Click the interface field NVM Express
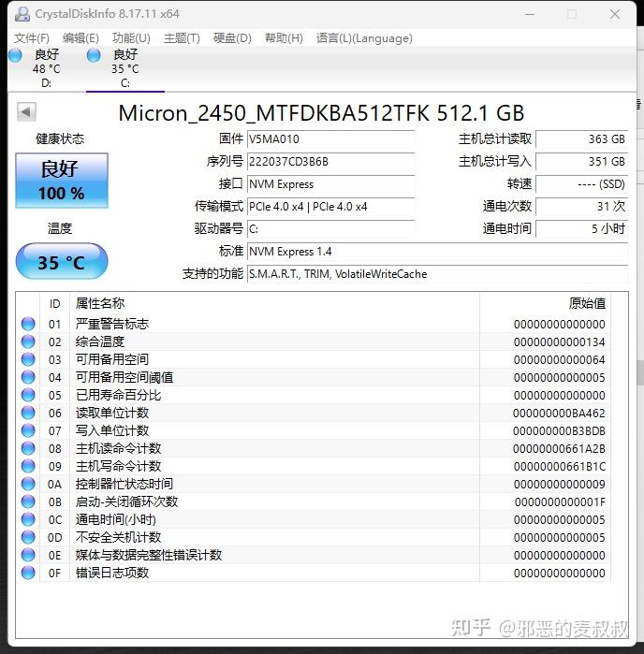Screen dimensions: 644x654 coord(330,184)
